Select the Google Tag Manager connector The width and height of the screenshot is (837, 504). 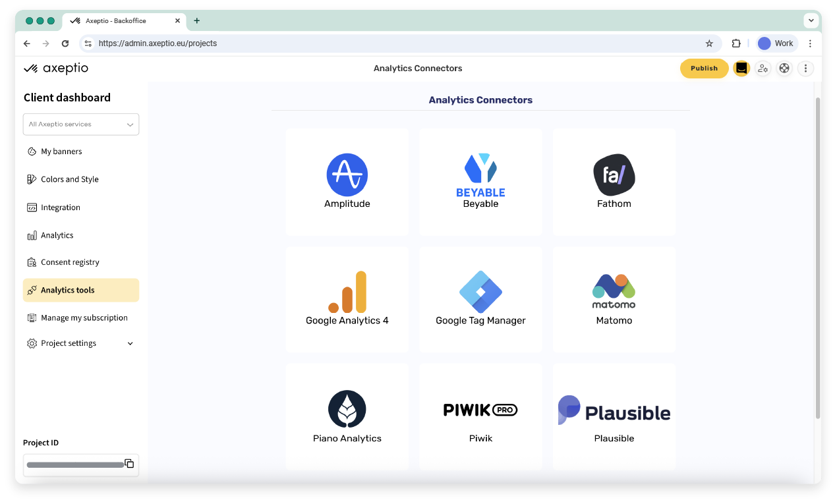(480, 298)
